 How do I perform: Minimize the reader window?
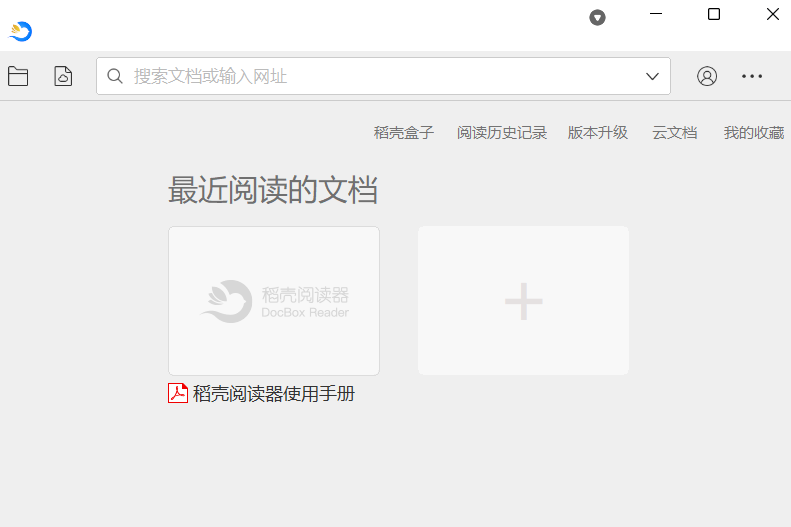click(656, 14)
